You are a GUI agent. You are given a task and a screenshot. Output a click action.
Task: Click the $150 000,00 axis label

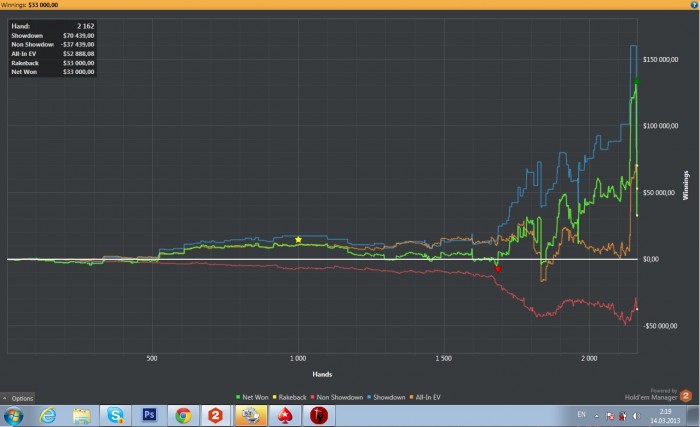click(660, 59)
